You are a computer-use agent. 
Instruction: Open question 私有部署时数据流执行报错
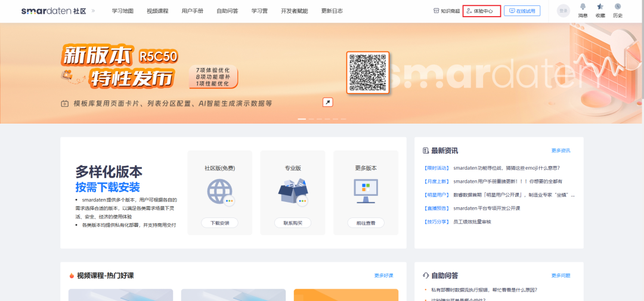tap(484, 290)
